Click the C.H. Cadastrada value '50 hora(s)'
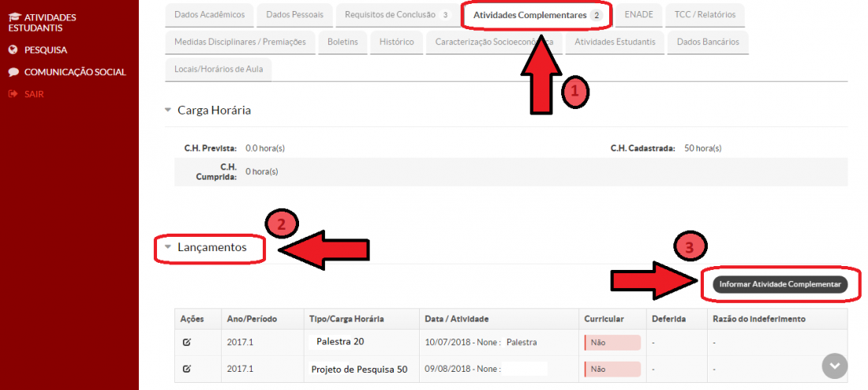 tap(703, 148)
